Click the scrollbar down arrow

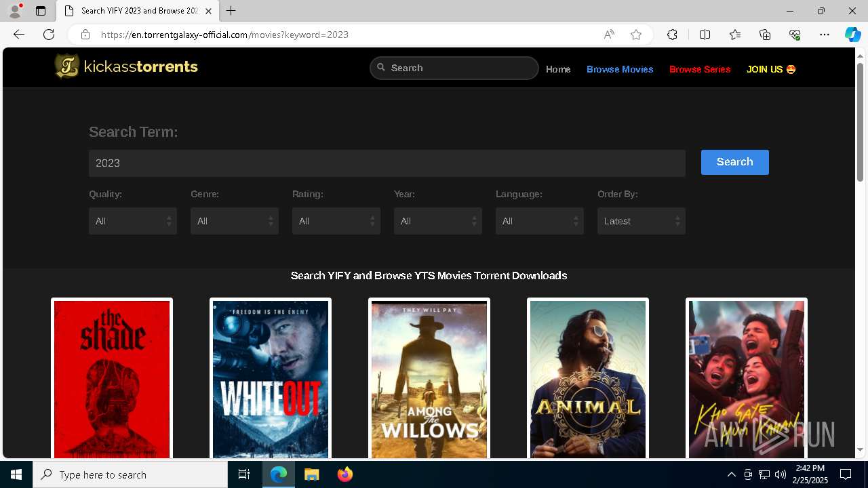tap(861, 450)
